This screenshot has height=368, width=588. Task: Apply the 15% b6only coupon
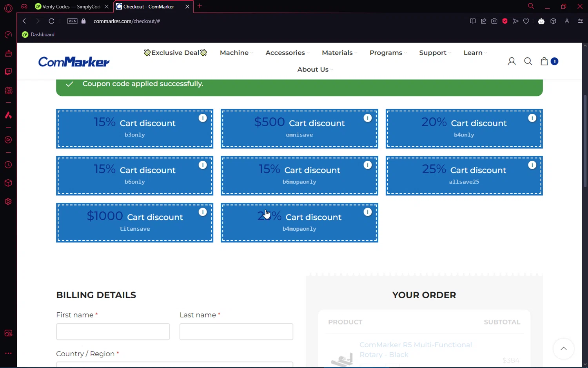(x=134, y=176)
